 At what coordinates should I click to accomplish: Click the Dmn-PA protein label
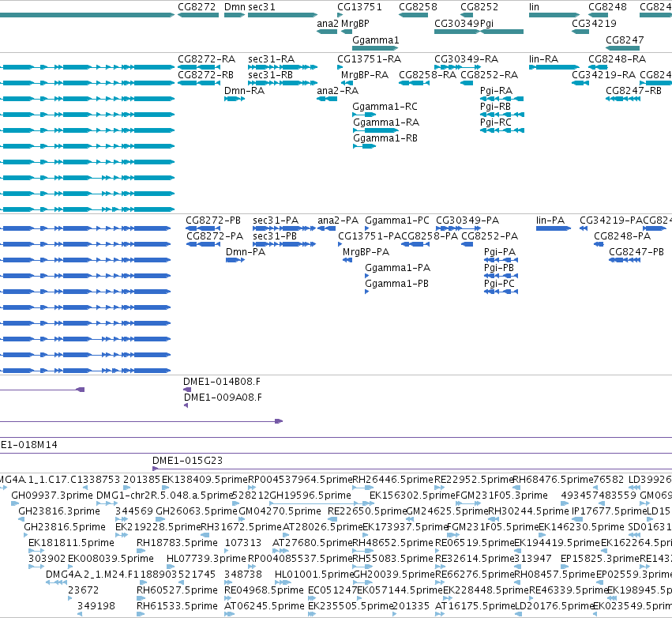246,252
